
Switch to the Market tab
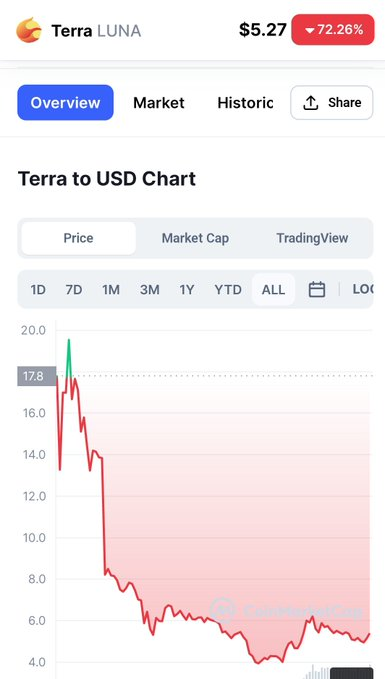[x=159, y=103]
